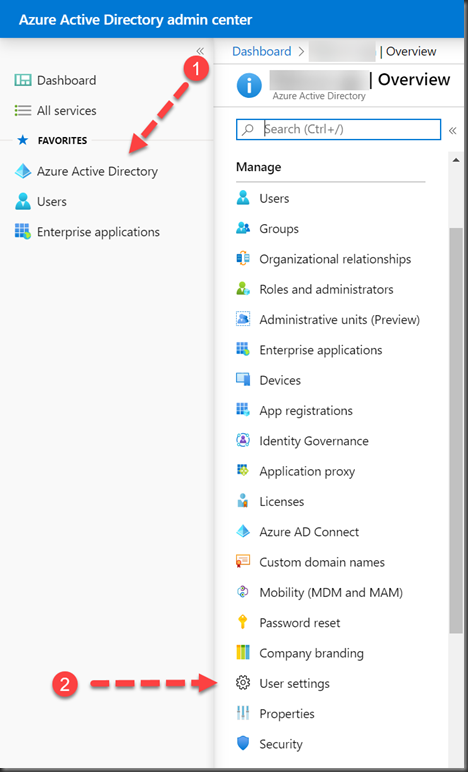Open the Devices label
Image resolution: width=468 pixels, height=772 pixels.
280,380
